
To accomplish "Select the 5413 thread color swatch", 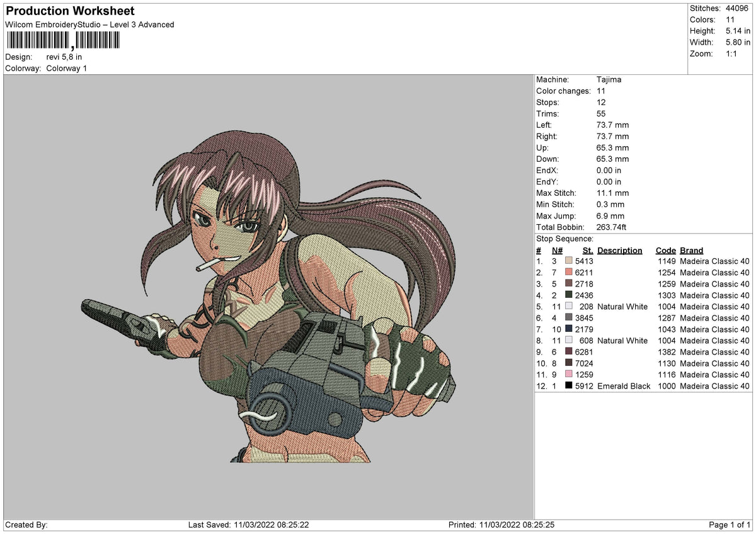I will point(569,261).
